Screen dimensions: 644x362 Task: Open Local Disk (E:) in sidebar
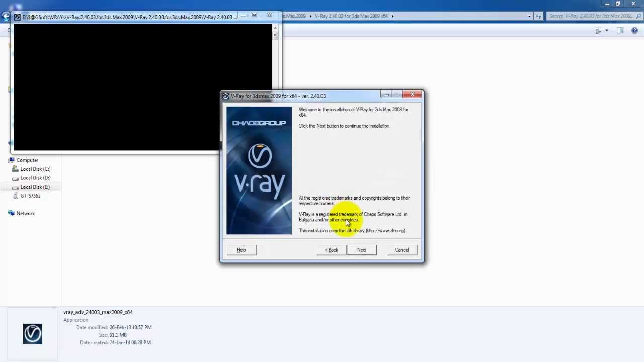point(35,187)
